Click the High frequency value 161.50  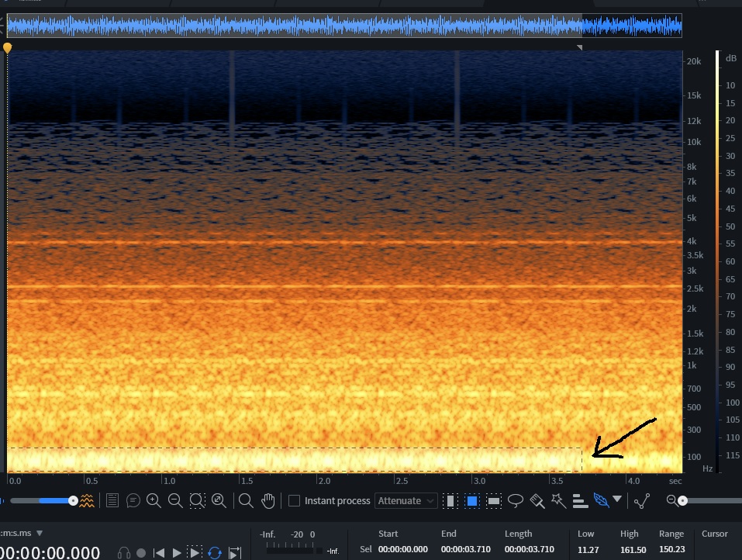[633, 550]
